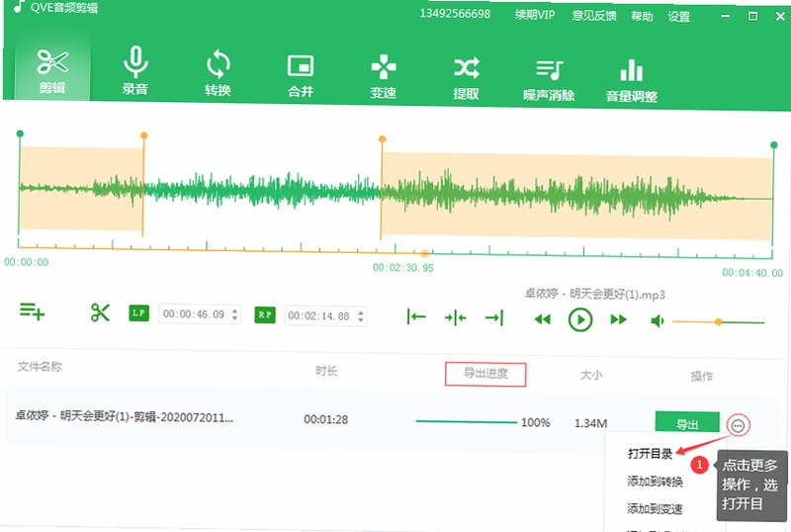Click the duration value 00:01:28
This screenshot has height=532, width=791.
pos(326,419)
